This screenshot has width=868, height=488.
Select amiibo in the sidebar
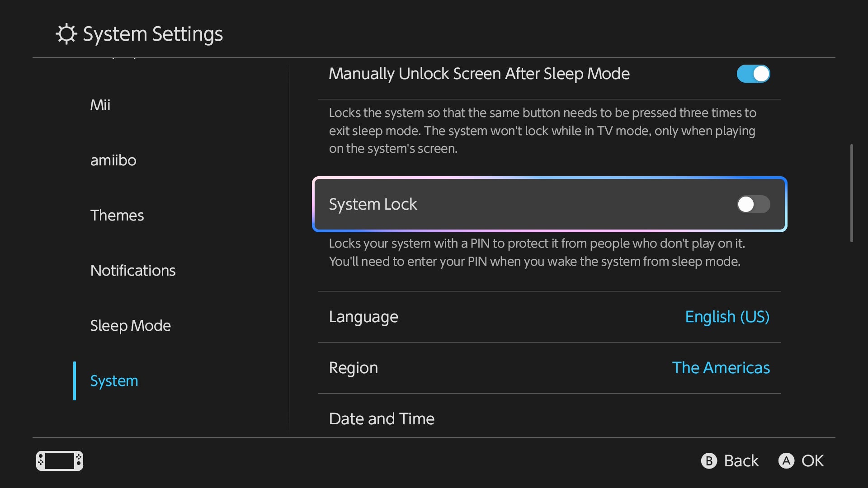coord(113,160)
